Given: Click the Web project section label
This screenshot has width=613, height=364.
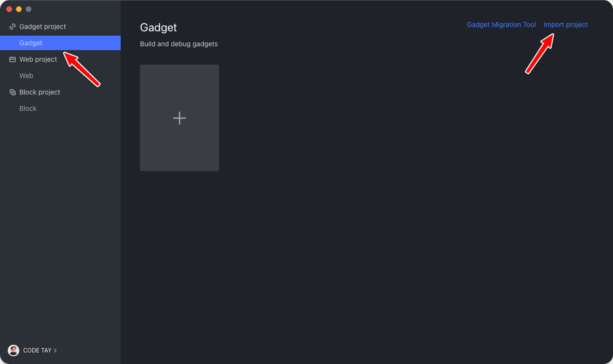Looking at the screenshot, I should pyautogui.click(x=38, y=59).
